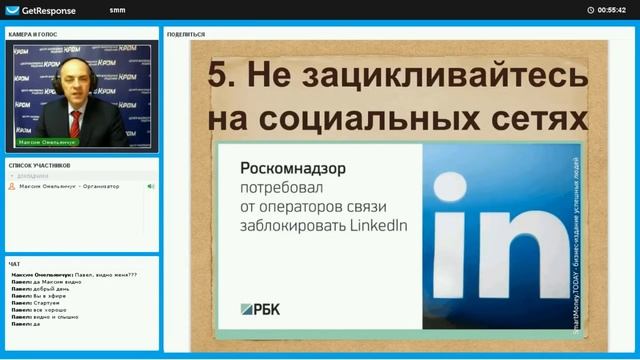640x360 pixels.
Task: Click the speaker icon next to the organizer's name
Action: click(151, 187)
